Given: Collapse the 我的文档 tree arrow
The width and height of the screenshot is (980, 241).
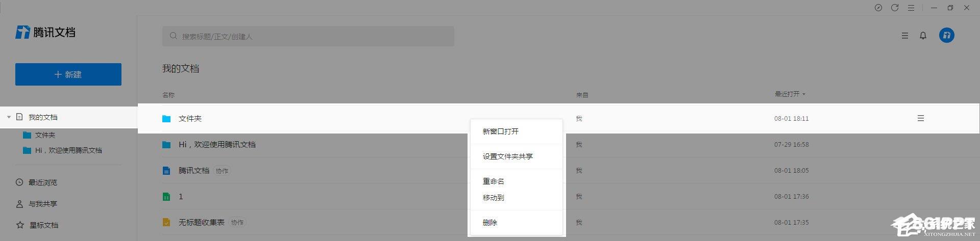Looking at the screenshot, I should (9, 117).
